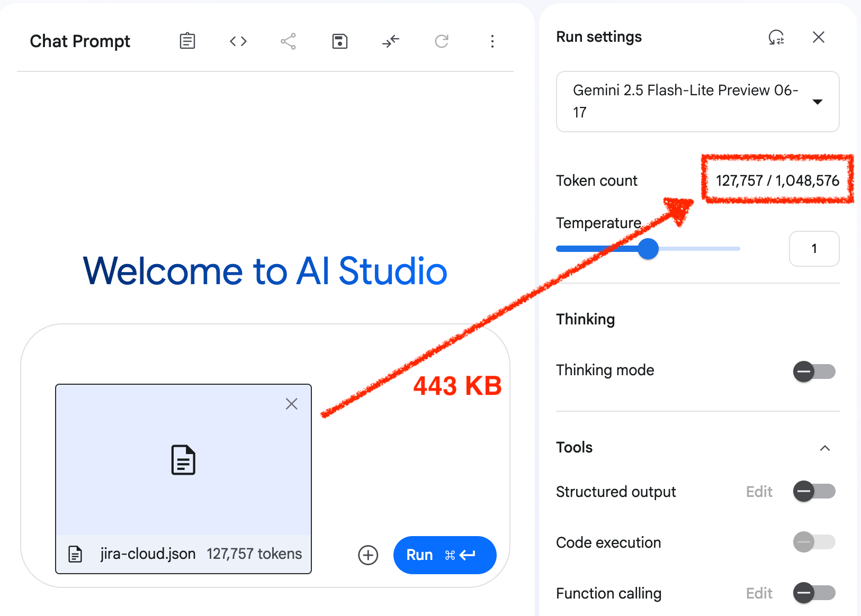Save the prompt with the disk icon
Image resolution: width=861 pixels, height=616 pixels.
pos(340,41)
